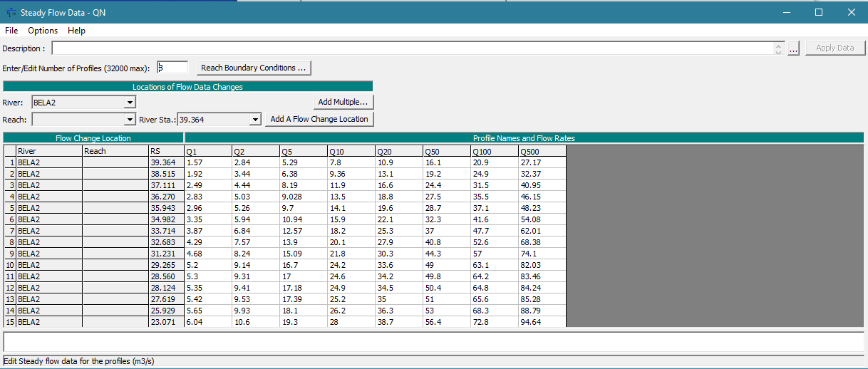Screen dimensions: 868x369
Task: Click Add A Flow Change Location
Action: click(x=319, y=120)
